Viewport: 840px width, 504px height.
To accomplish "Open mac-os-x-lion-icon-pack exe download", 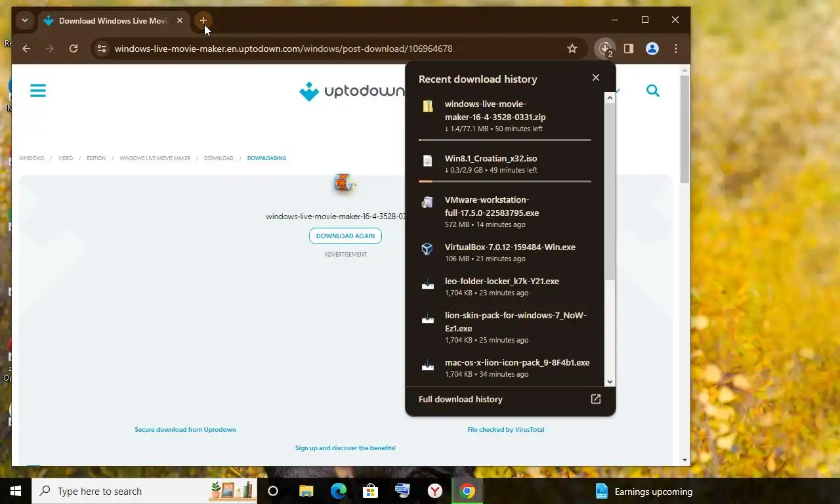I will pos(505,367).
